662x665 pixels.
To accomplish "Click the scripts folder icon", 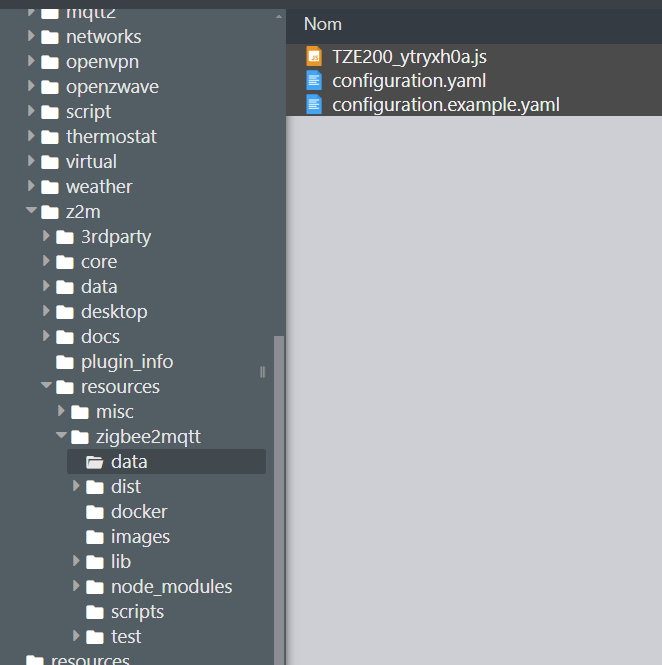I will click(95, 612).
